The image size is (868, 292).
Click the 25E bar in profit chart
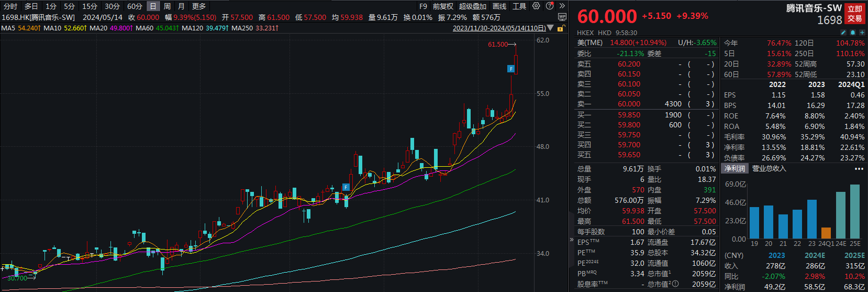click(x=855, y=212)
